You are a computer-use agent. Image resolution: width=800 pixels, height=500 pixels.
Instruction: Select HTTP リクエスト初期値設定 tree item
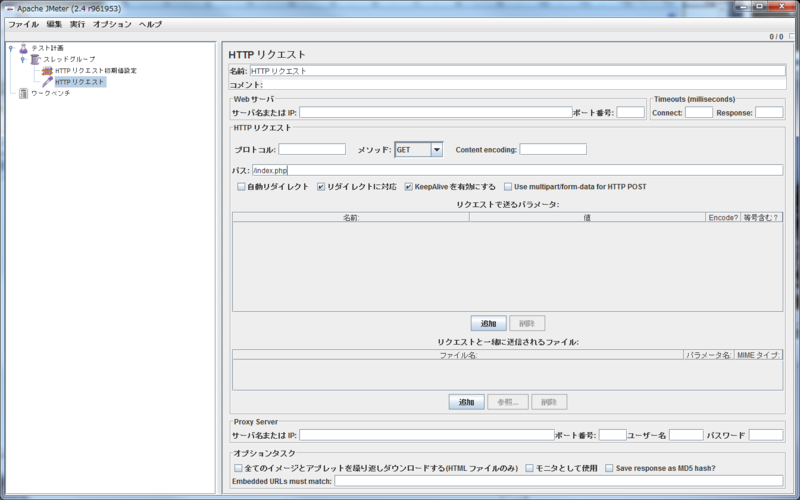[x=96, y=71]
